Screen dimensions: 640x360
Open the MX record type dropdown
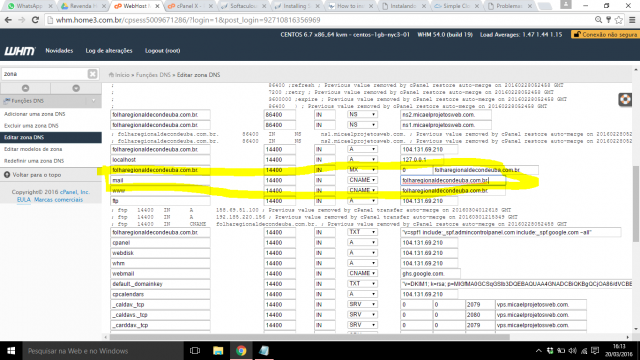click(362, 170)
